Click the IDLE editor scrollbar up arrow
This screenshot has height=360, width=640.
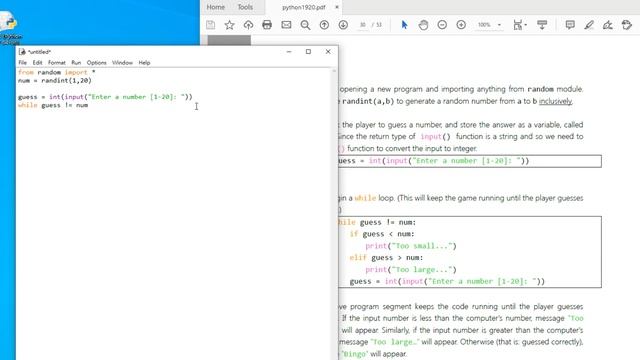tap(334, 71)
